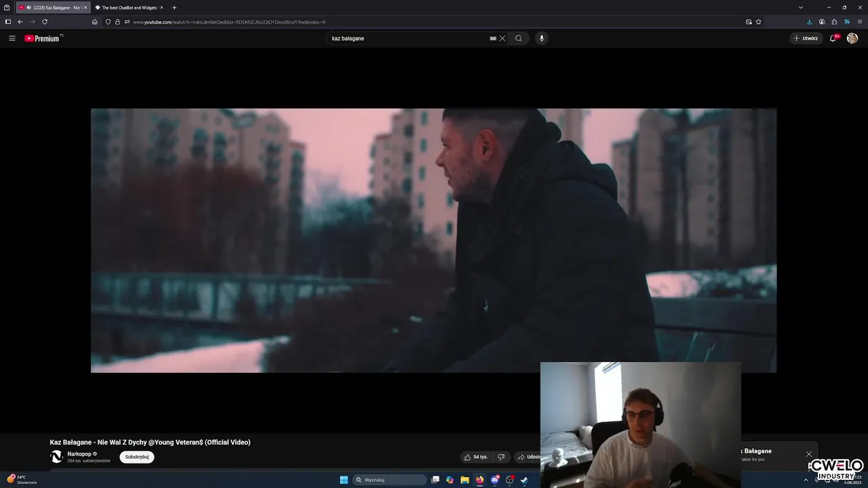The width and height of the screenshot is (868, 488).
Task: Open the account avatar menu
Action: point(852,38)
